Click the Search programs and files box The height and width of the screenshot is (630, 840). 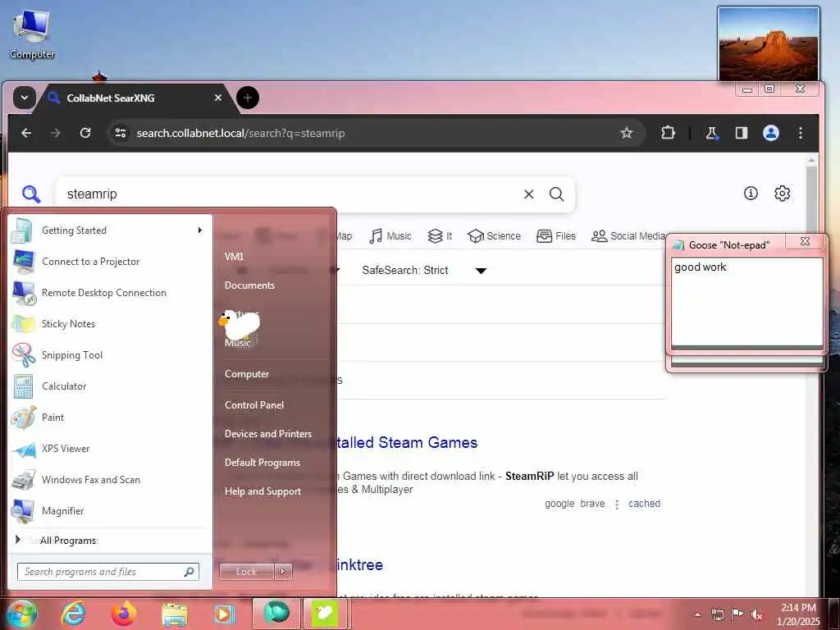(108, 572)
